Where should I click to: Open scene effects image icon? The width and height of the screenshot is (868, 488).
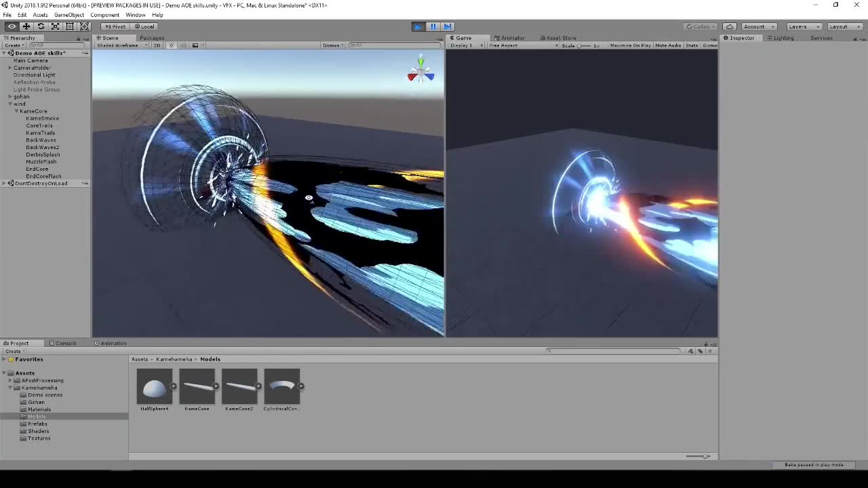(195, 45)
